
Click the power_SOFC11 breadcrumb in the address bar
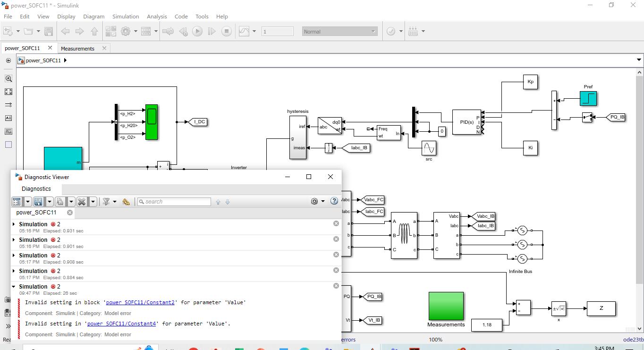coord(43,60)
